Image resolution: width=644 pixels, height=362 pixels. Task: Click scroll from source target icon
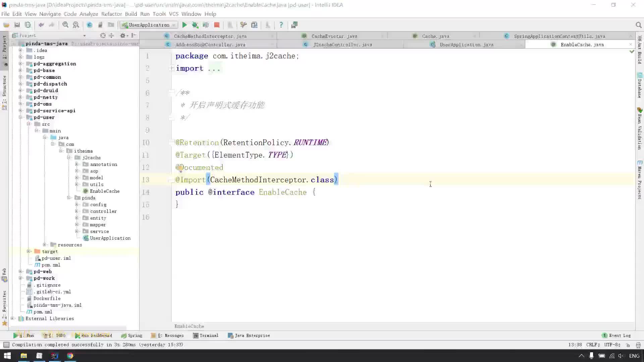pyautogui.click(x=103, y=36)
